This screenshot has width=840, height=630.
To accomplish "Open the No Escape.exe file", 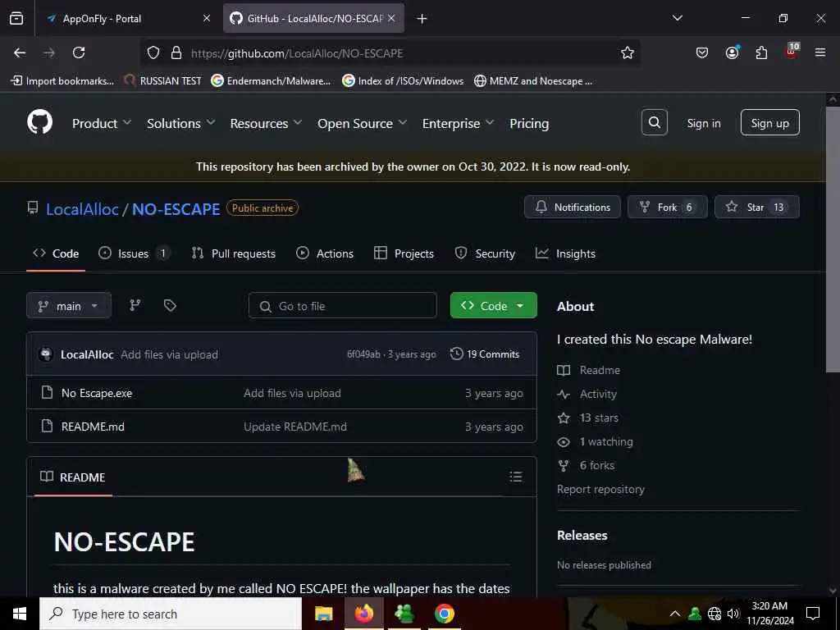I will 97,393.
